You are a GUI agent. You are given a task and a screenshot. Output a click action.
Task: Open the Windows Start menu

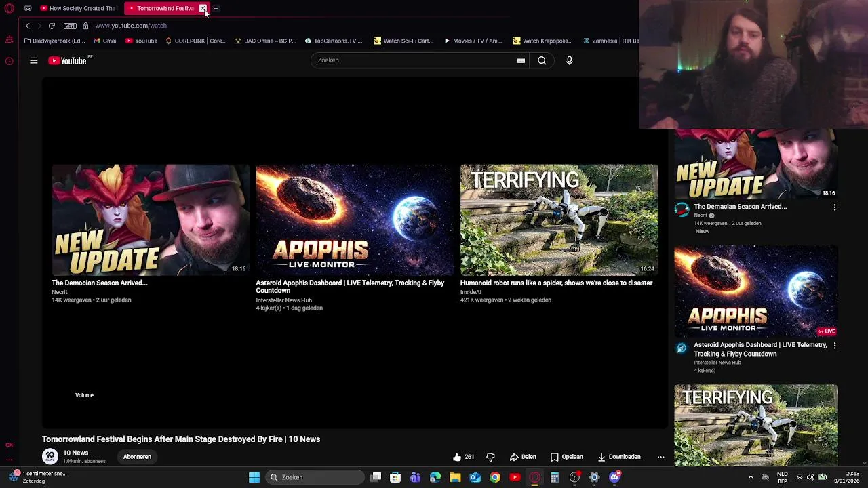(254, 477)
